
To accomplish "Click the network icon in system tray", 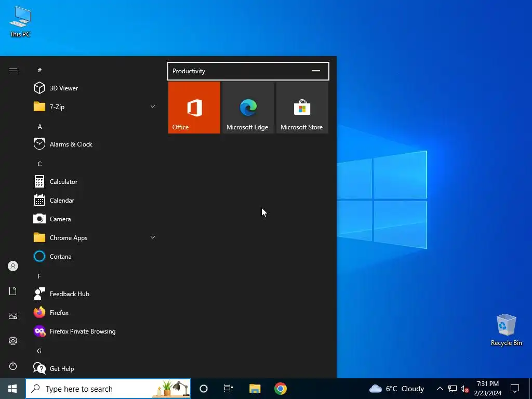I will coord(453,389).
